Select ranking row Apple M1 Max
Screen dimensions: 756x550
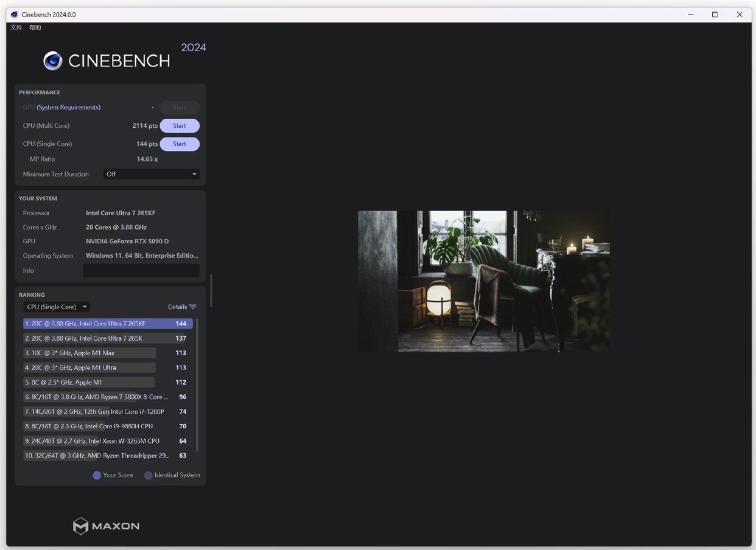coord(108,353)
